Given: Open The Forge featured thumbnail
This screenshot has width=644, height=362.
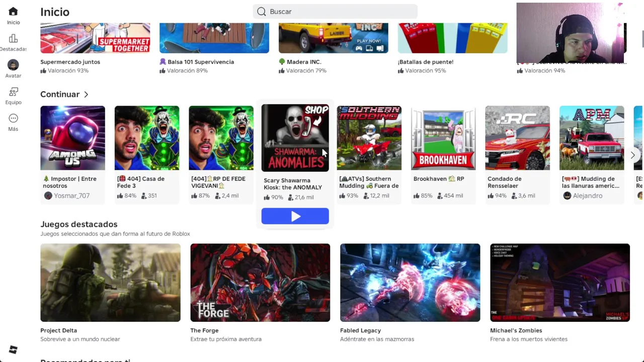Looking at the screenshot, I should (x=260, y=283).
